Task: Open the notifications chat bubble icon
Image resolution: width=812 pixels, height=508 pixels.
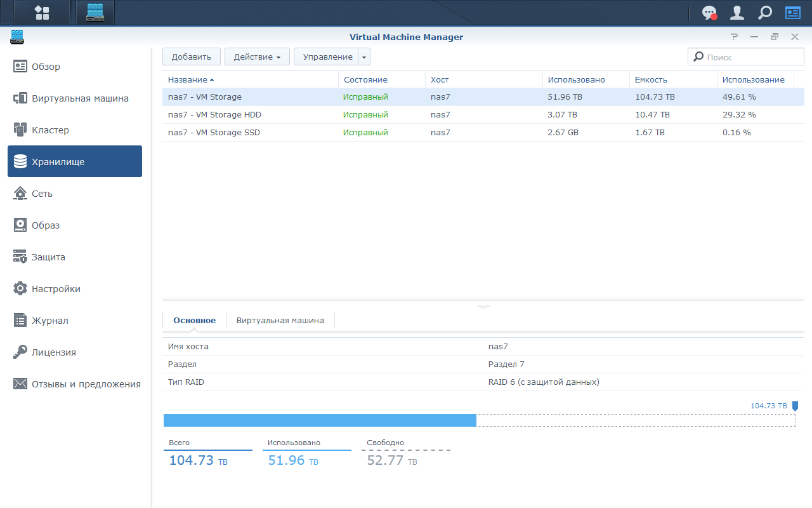Action: point(709,13)
